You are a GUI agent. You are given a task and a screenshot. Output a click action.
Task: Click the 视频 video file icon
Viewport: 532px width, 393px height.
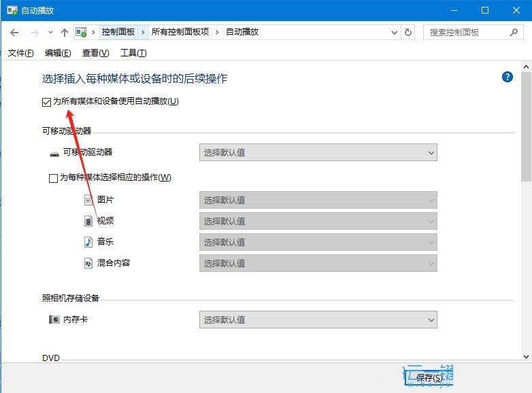pos(88,221)
